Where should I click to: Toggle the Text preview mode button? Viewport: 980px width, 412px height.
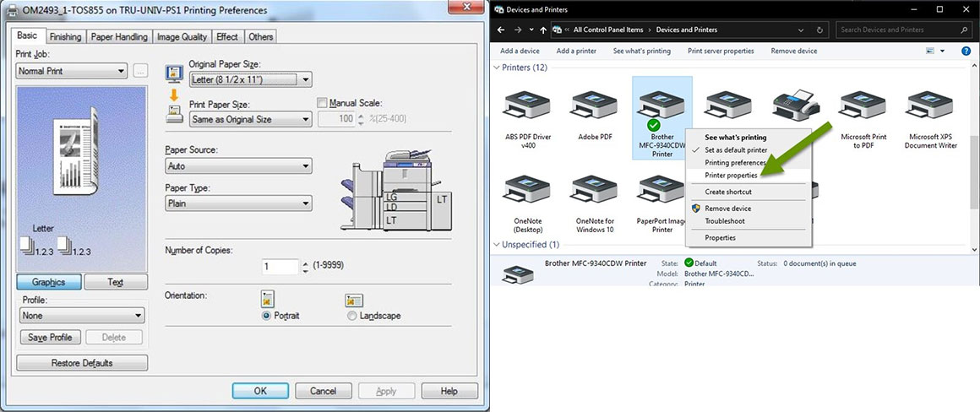click(x=116, y=282)
